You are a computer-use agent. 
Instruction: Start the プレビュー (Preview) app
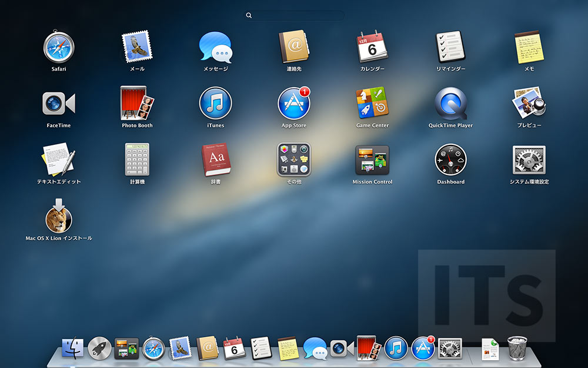click(529, 105)
